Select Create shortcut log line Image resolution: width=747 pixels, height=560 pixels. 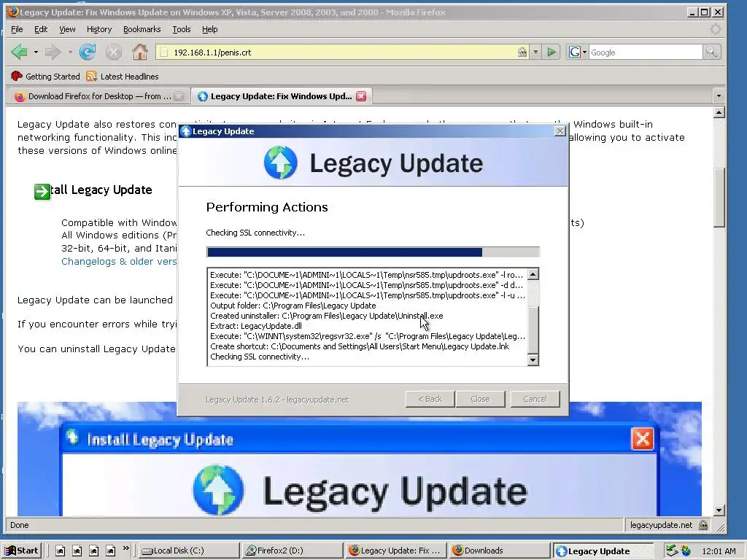360,346
